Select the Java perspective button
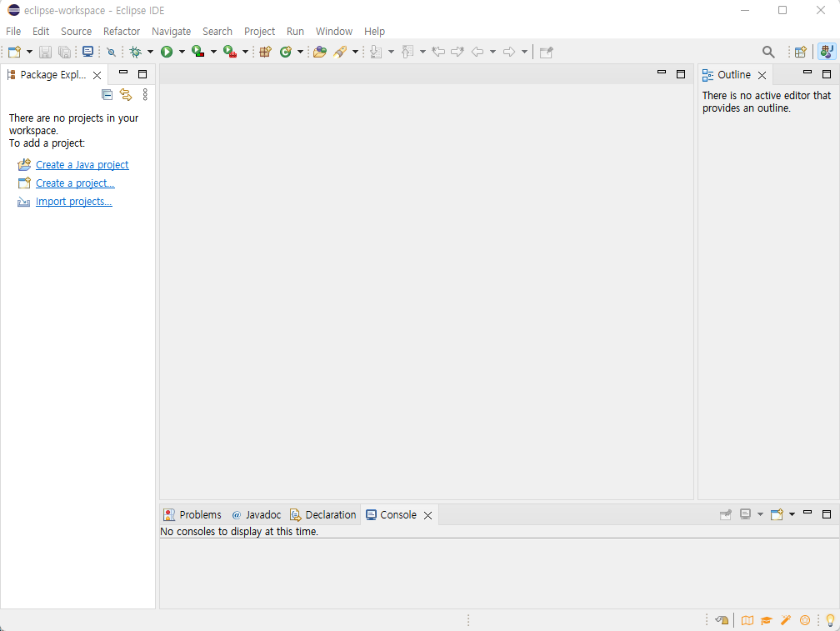The height and width of the screenshot is (631, 840). (x=827, y=52)
